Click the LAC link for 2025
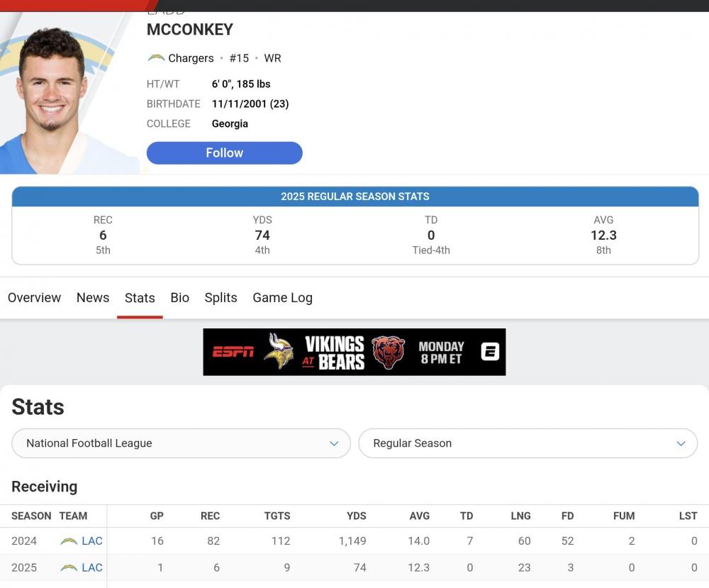709x588 pixels. (x=92, y=568)
